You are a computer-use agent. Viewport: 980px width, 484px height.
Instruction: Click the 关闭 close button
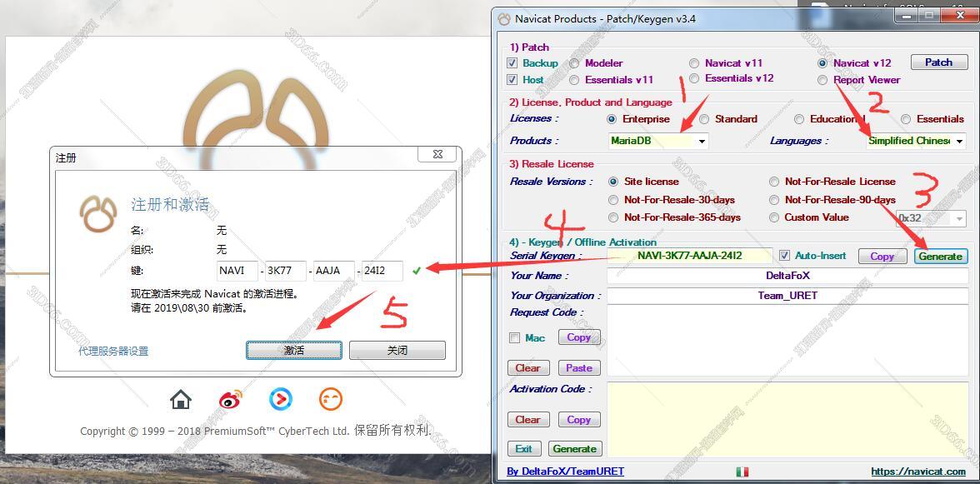(x=397, y=351)
